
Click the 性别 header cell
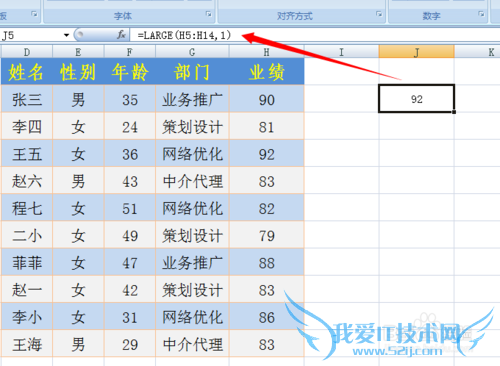click(78, 72)
